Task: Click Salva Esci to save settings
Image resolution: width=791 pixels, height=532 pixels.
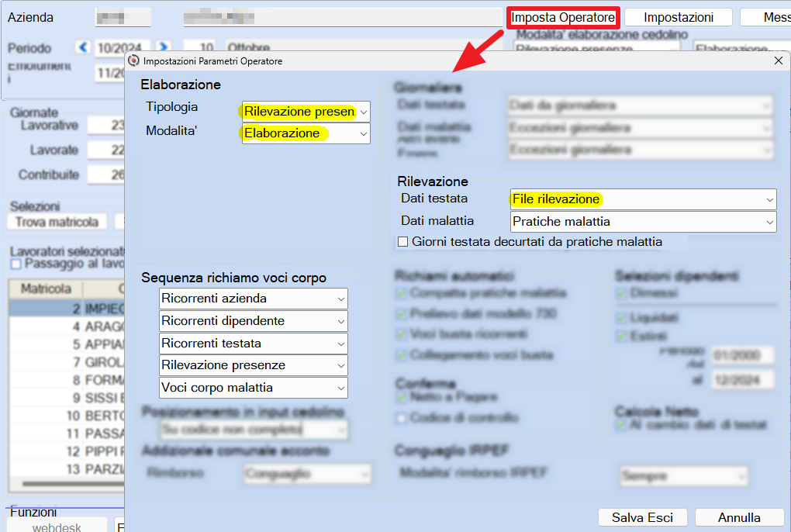Action: pos(642,517)
